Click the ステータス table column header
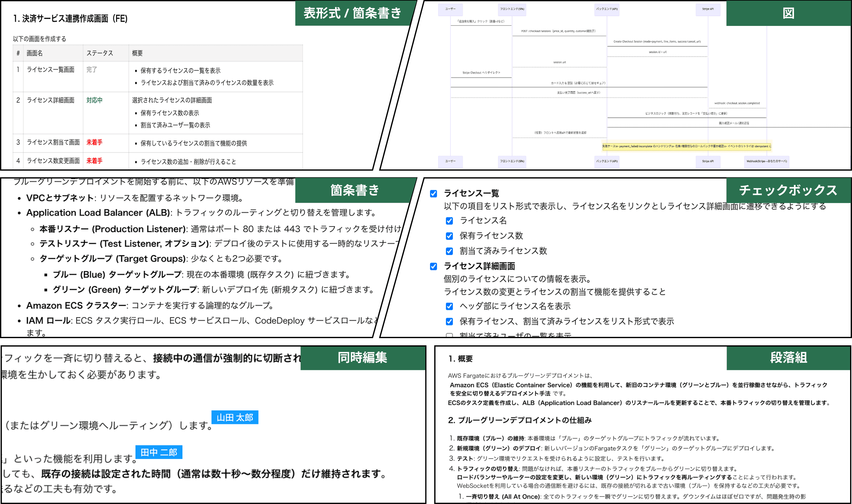 tap(100, 53)
